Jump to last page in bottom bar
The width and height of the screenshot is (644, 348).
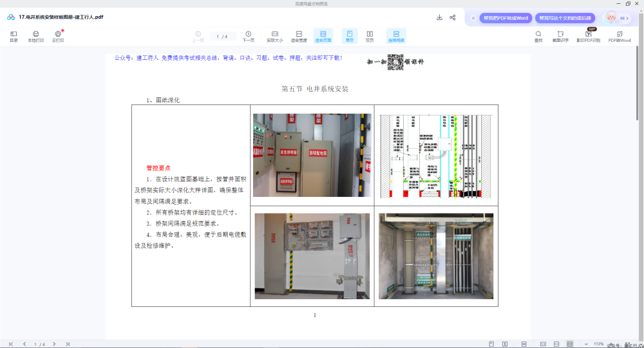click(68, 344)
